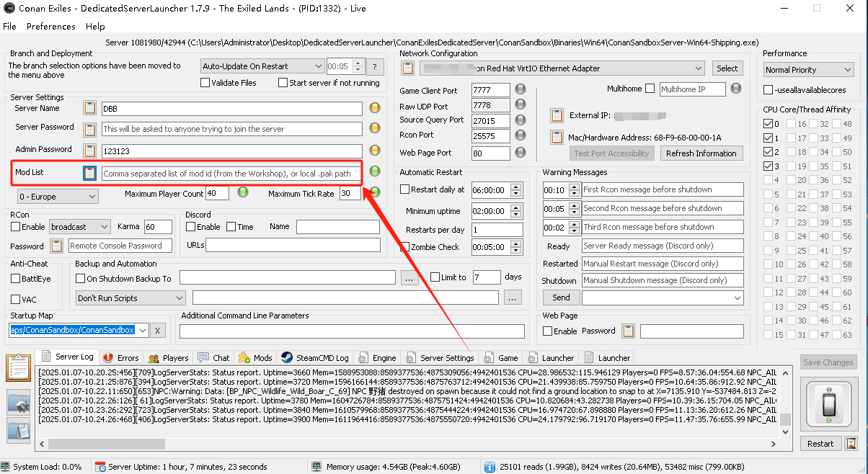Click the documents icon below the gears icon

pyautogui.click(x=17, y=431)
